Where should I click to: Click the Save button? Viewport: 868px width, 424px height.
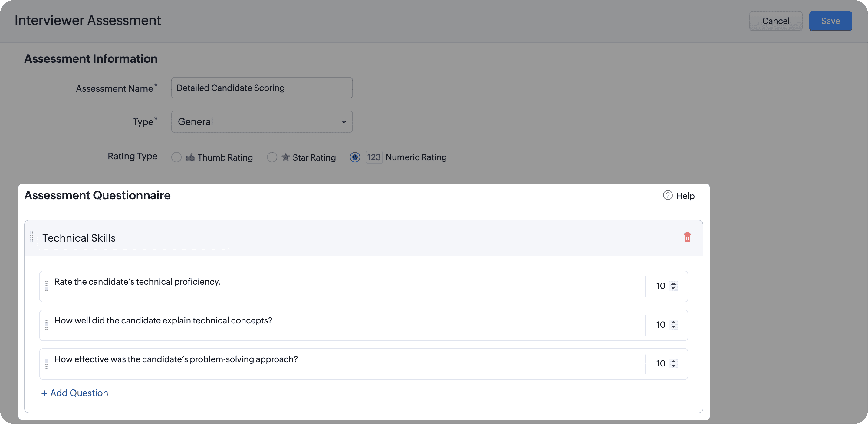[x=830, y=21]
